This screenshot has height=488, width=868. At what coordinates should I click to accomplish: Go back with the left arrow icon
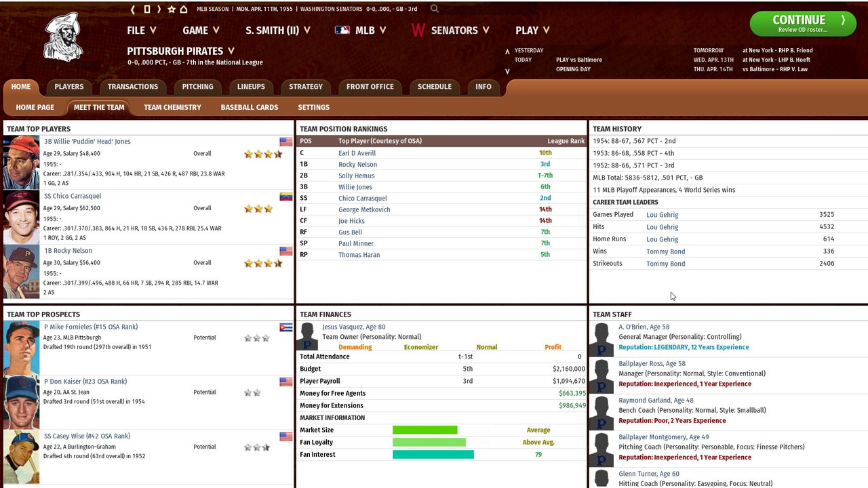[133, 9]
